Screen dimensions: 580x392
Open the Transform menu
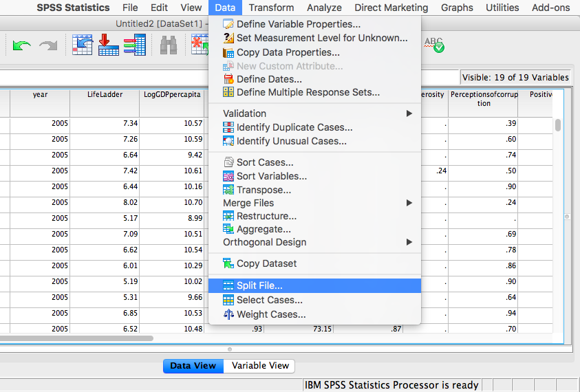(271, 8)
